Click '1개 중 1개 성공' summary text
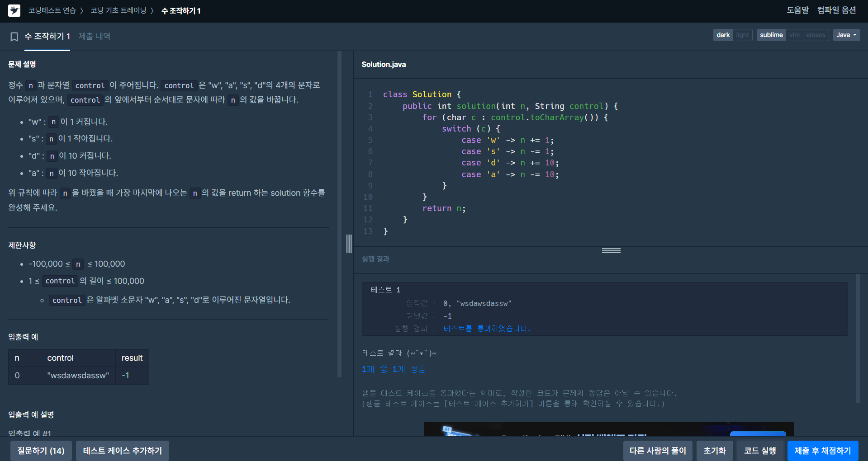Image resolution: width=868 pixels, height=461 pixels. pos(394,369)
